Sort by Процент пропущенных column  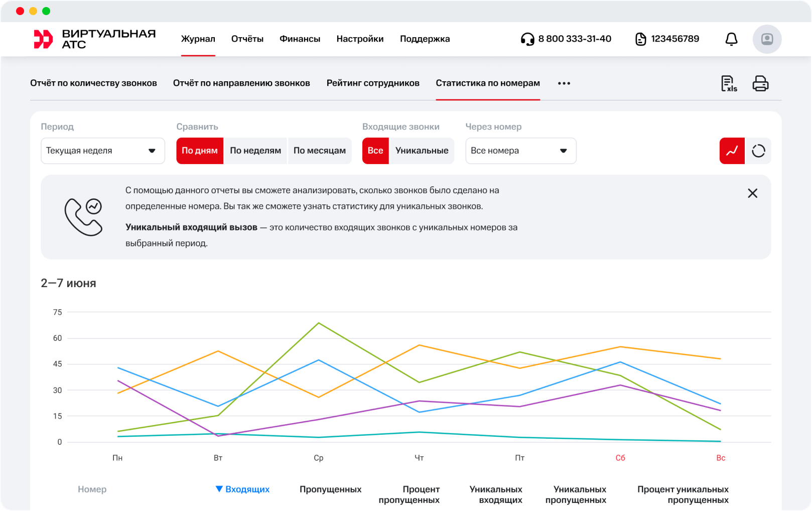click(409, 494)
